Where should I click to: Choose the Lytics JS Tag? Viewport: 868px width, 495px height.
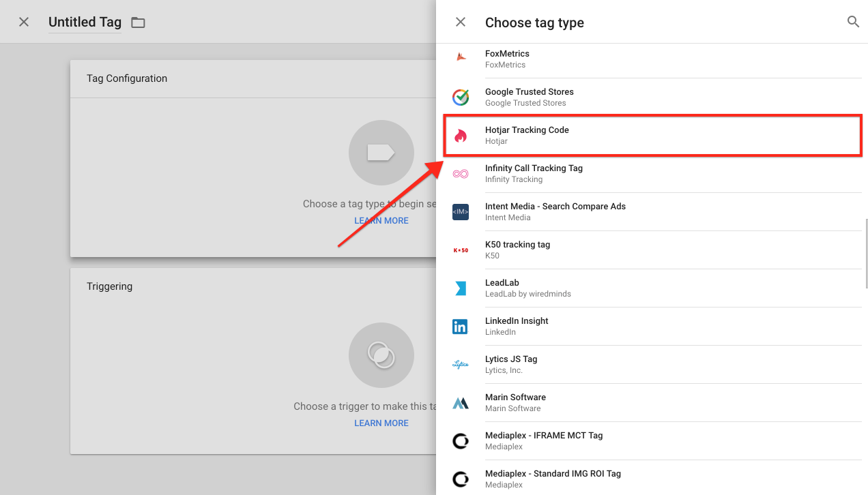[x=652, y=364]
